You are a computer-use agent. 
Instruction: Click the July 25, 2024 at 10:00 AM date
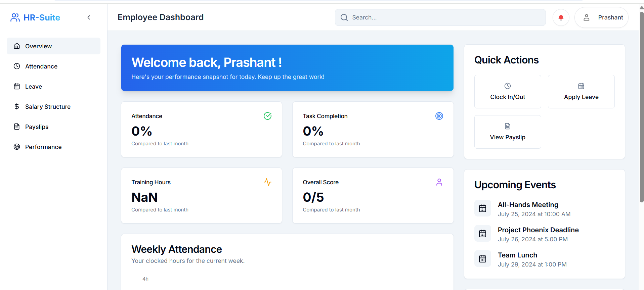pyautogui.click(x=534, y=214)
